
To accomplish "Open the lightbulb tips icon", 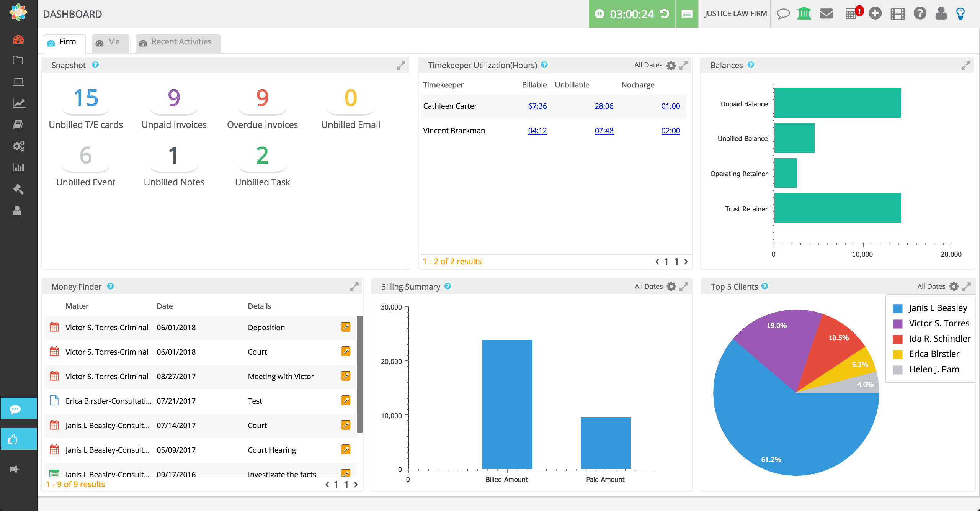I will [x=960, y=14].
